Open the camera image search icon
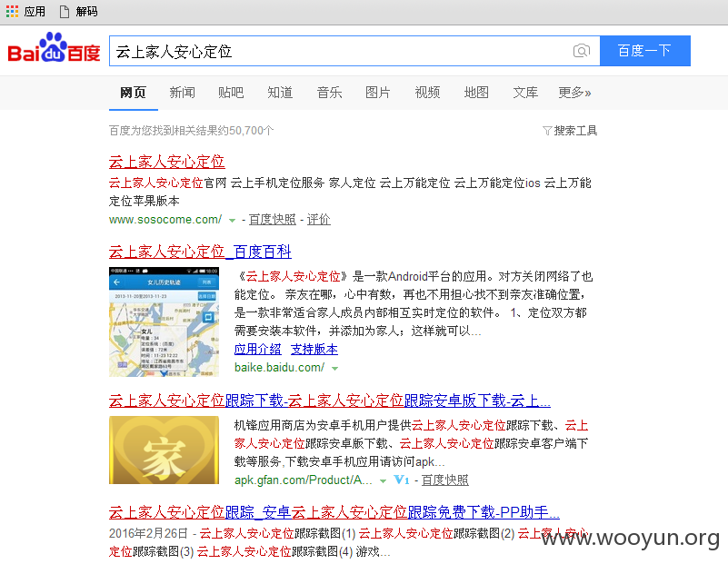This screenshot has height=564, width=728. click(582, 51)
